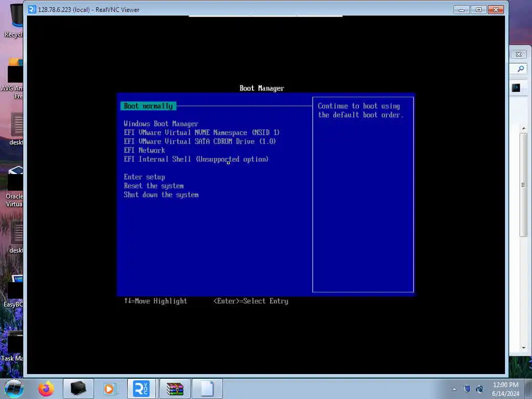Click the shield tray icon

(x=467, y=389)
